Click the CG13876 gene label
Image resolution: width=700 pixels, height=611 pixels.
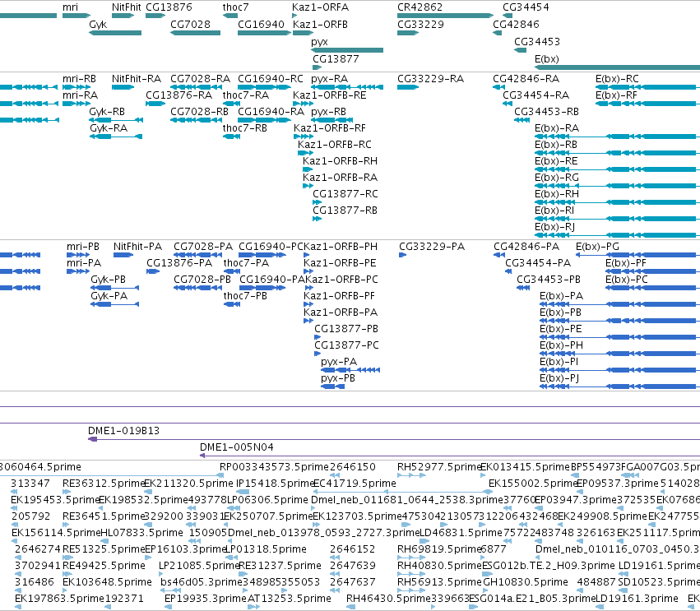169,7
